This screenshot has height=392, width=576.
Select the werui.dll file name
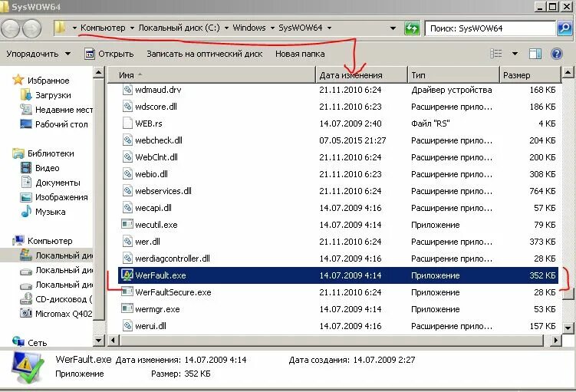[x=150, y=326]
